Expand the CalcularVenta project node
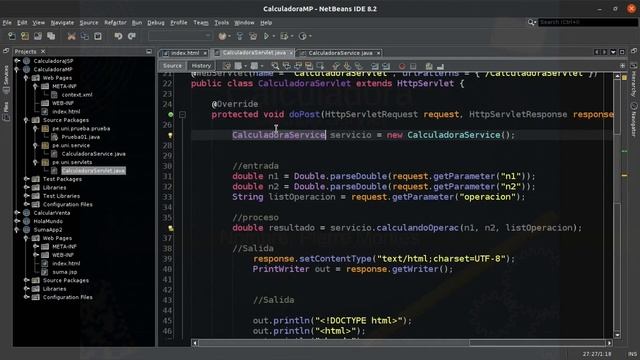The height and width of the screenshot is (360, 640). pos(17,213)
